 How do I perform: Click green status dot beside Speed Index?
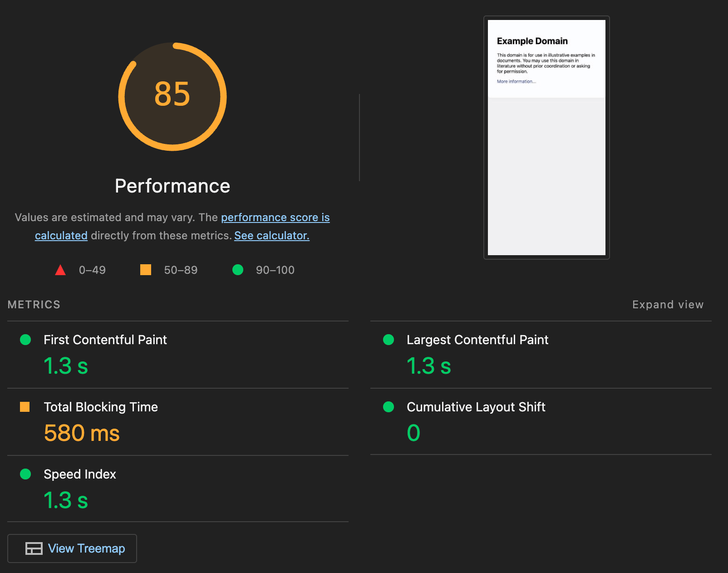click(25, 474)
